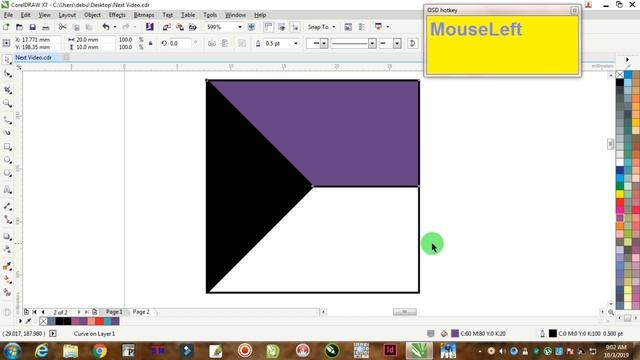Select the Rectangle tool

coord(7,147)
